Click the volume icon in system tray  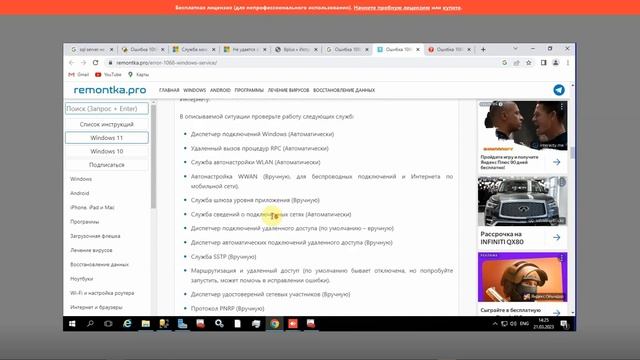click(x=513, y=324)
